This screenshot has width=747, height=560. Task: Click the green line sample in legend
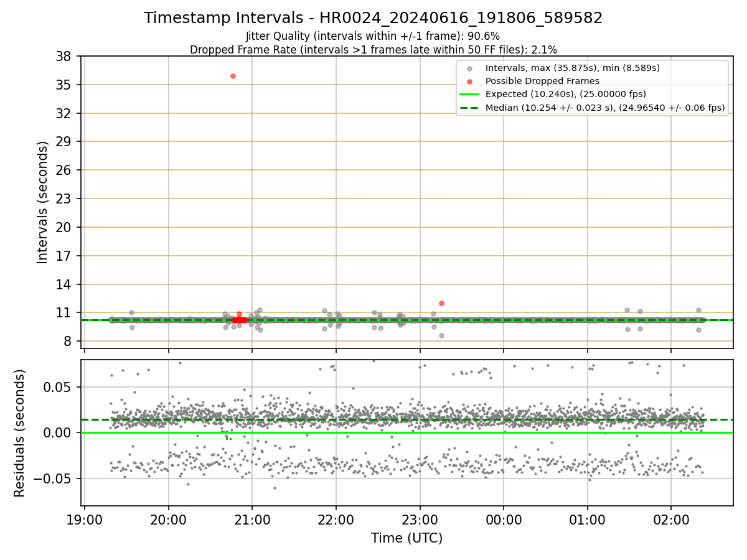(x=469, y=94)
